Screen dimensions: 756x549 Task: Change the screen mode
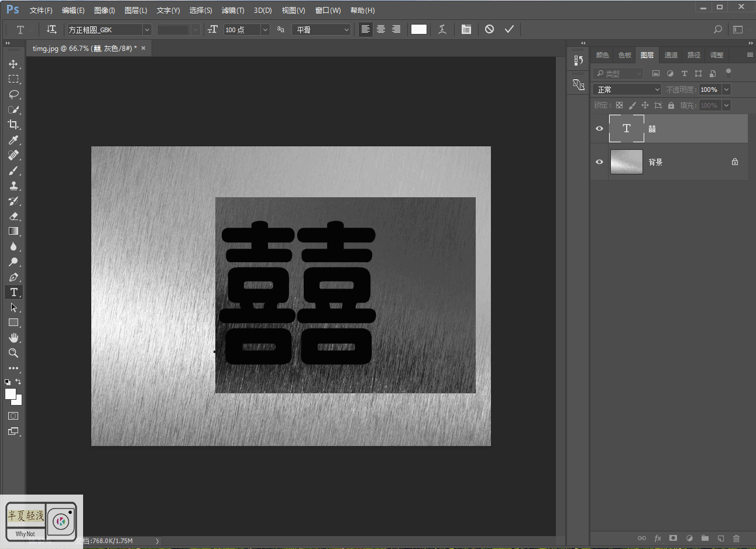(13, 431)
